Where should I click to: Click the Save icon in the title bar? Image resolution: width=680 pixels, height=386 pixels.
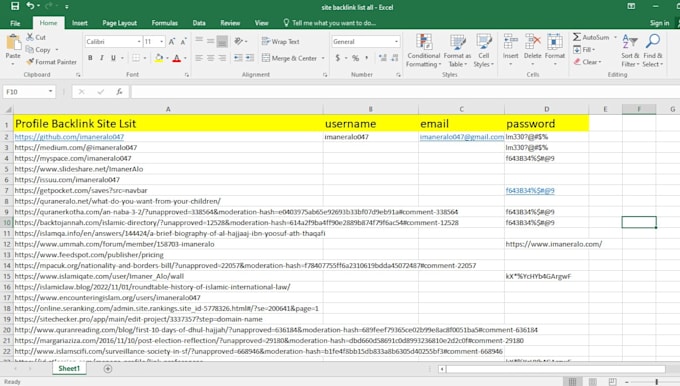tap(15, 6)
